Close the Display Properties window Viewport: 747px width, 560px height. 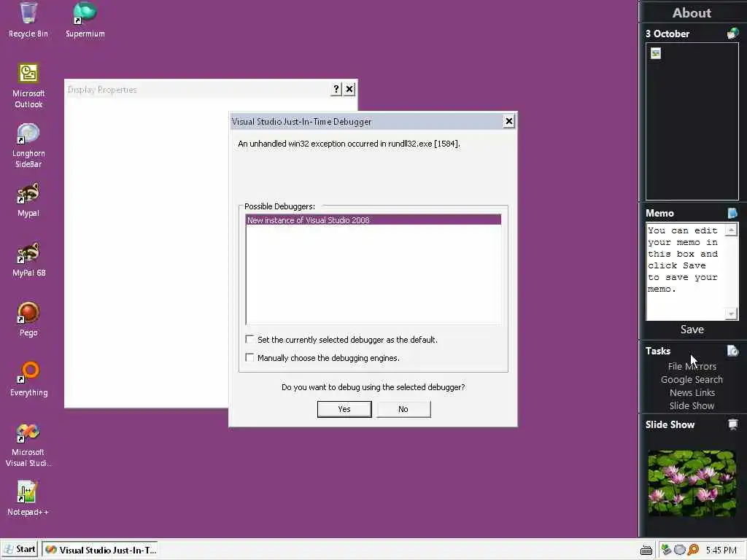tap(349, 89)
